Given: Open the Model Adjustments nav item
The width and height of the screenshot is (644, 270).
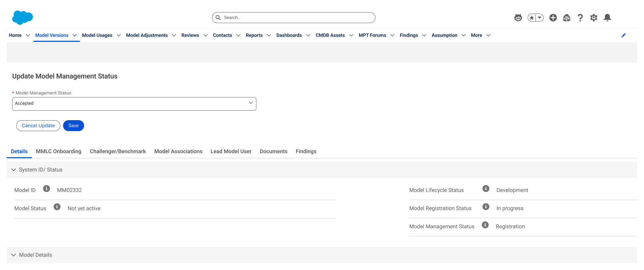Looking at the screenshot, I should click(x=147, y=35).
